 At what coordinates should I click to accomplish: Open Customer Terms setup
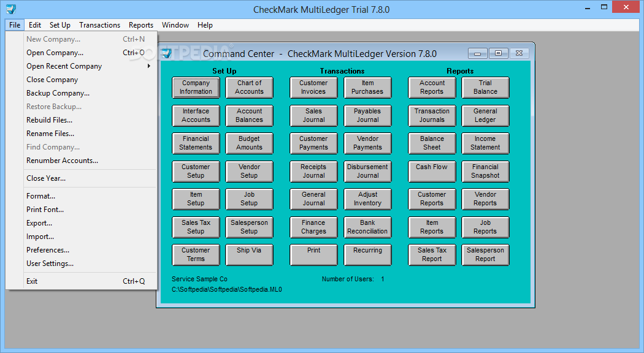point(196,255)
